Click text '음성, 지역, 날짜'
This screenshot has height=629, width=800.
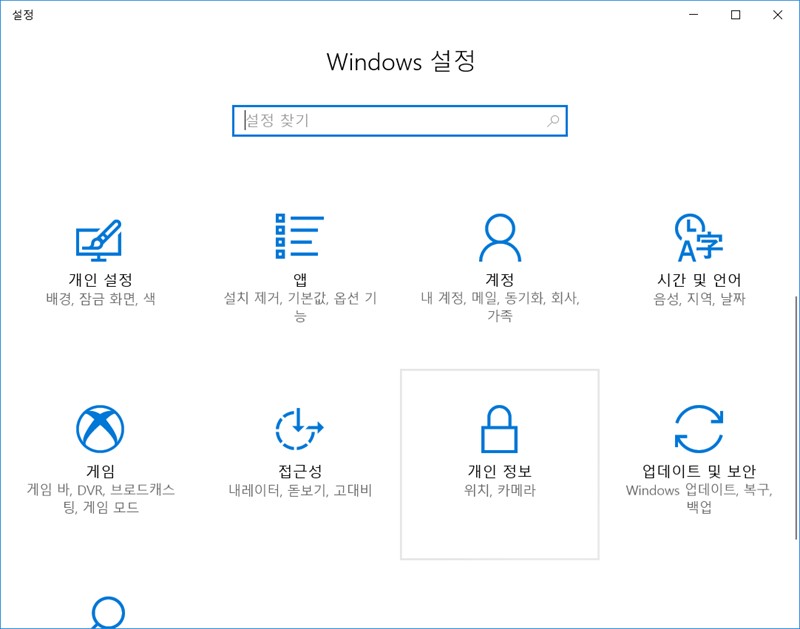coord(699,298)
